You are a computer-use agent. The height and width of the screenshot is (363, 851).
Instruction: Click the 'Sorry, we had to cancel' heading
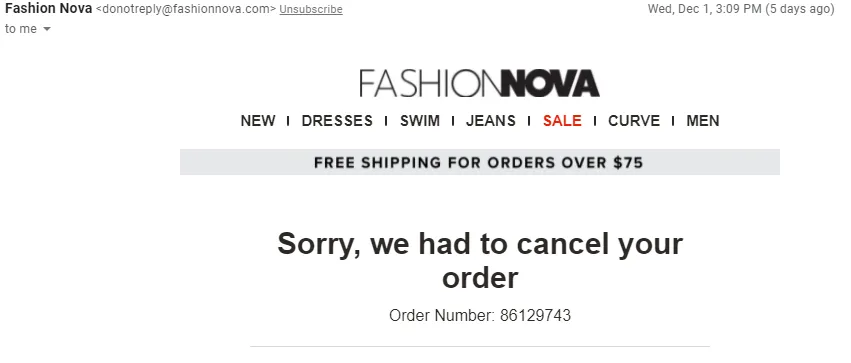(x=480, y=260)
